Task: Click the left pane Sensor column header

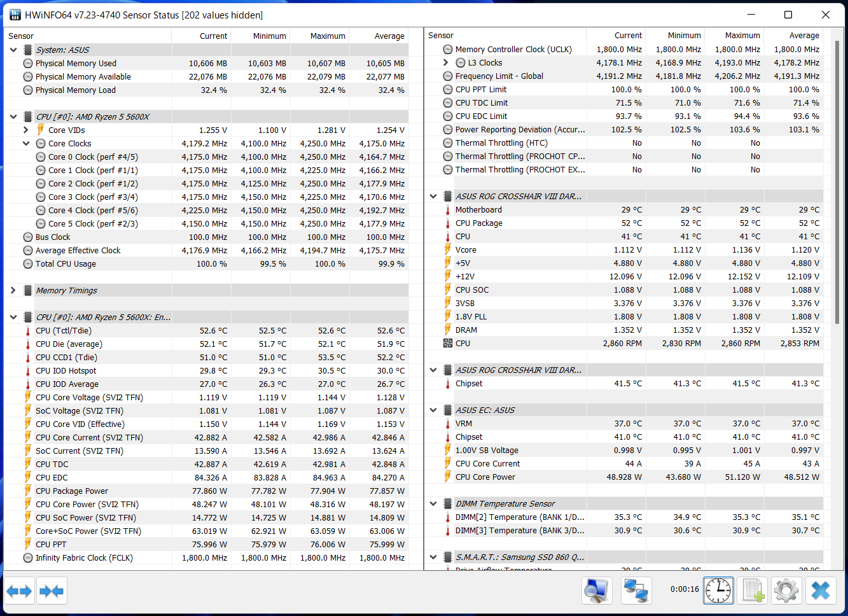Action: 88,36
